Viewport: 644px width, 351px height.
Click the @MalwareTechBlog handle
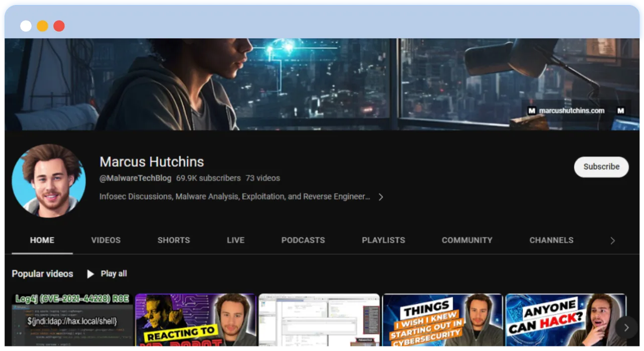pos(135,178)
